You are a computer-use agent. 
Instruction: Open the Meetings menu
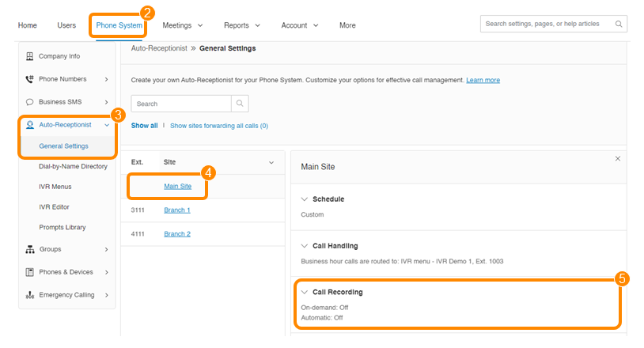pos(183,25)
